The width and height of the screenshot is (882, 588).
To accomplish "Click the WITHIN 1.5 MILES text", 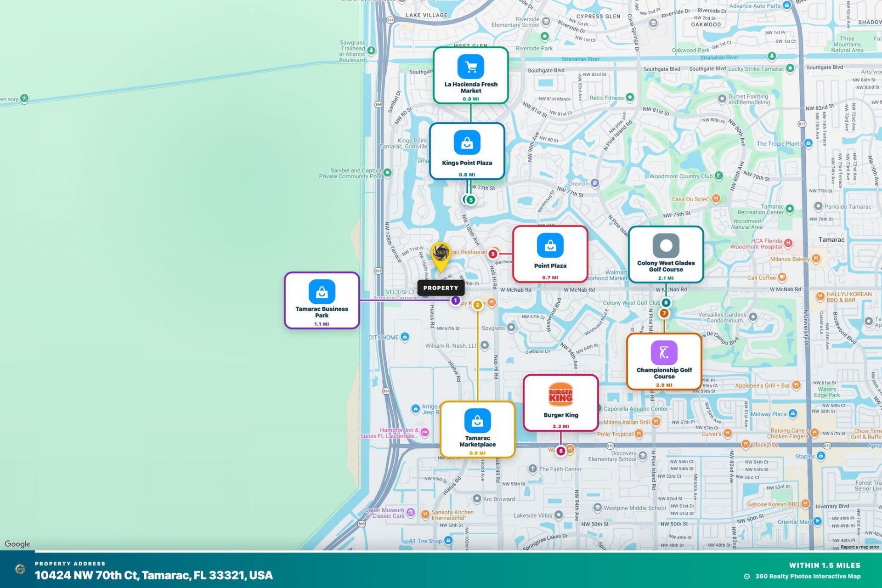I will [x=825, y=565].
